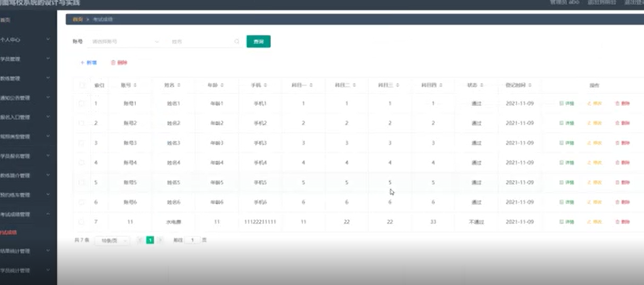Viewport: 644px width, 285px height.
Task: Open 详情 for the 账号1 row
Action: [x=567, y=103]
